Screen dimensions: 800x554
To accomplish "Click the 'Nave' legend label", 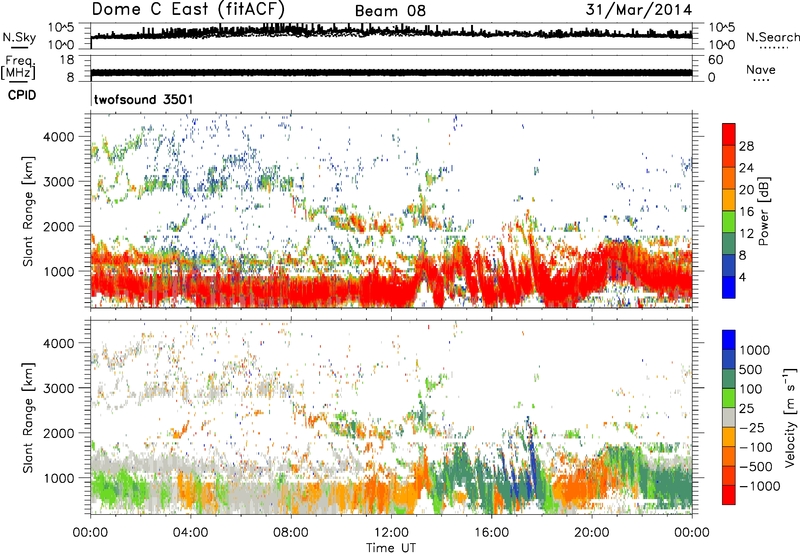I will click(x=761, y=69).
